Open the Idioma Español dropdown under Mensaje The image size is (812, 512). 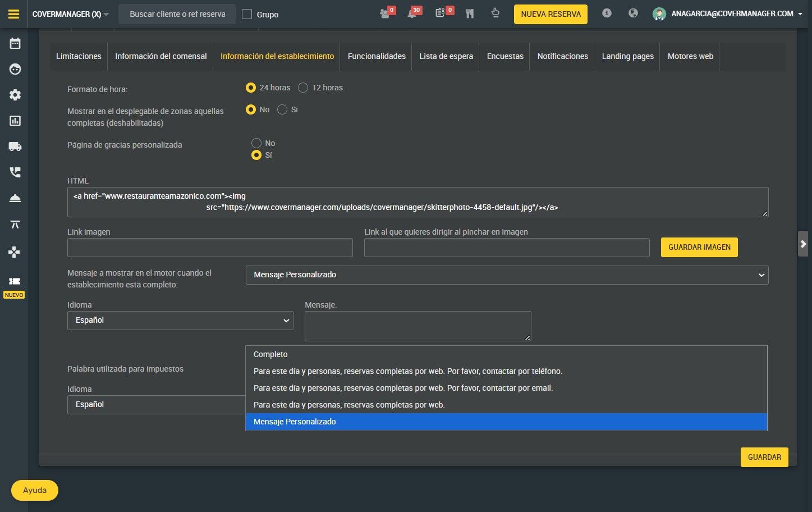[x=180, y=320]
